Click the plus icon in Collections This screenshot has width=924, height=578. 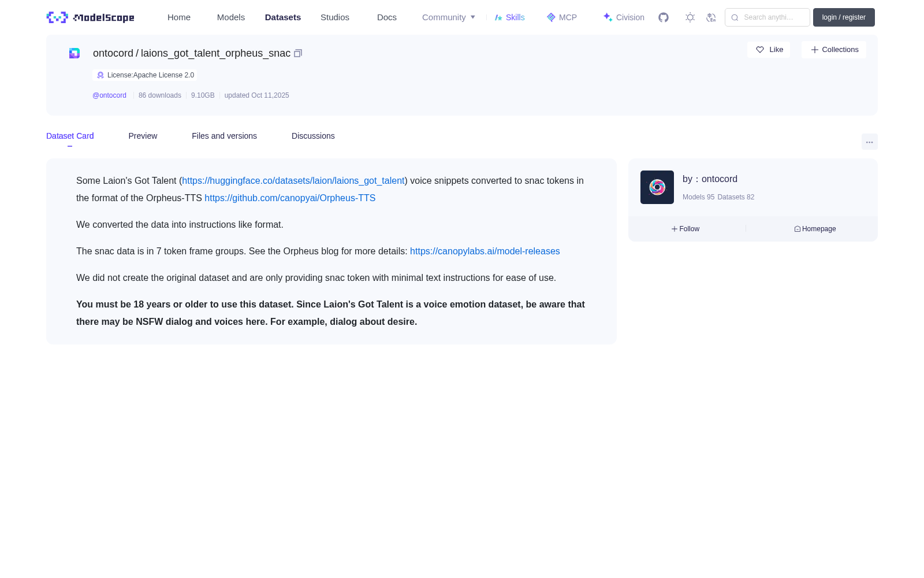(815, 50)
